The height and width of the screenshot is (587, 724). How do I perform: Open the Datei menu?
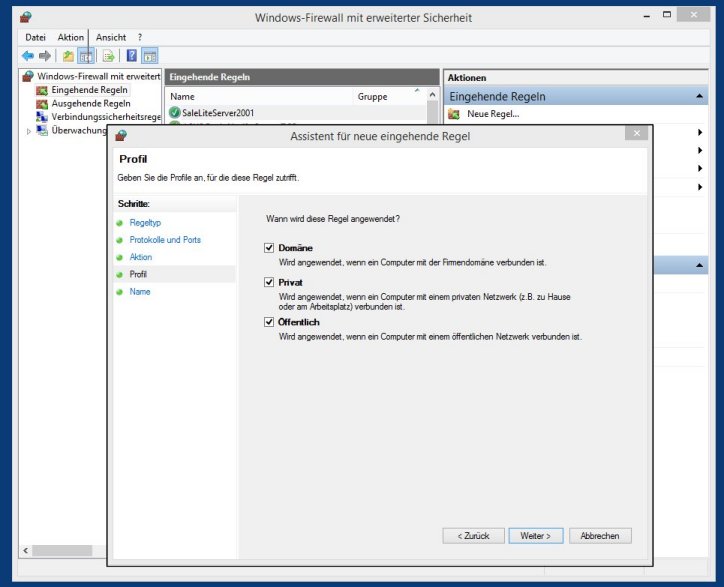tap(36, 37)
